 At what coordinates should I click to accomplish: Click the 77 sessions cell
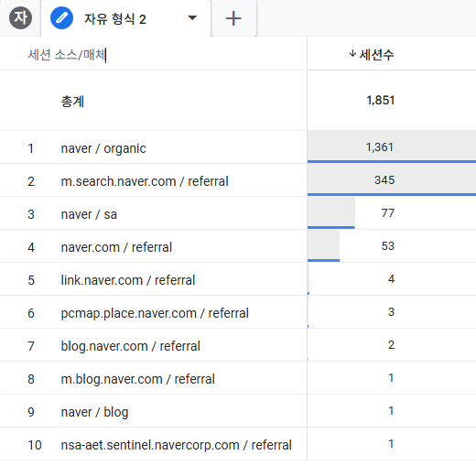388,213
